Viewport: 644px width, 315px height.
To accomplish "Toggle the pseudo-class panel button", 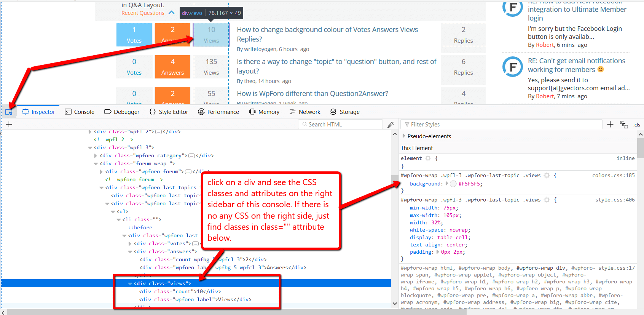I will (623, 125).
